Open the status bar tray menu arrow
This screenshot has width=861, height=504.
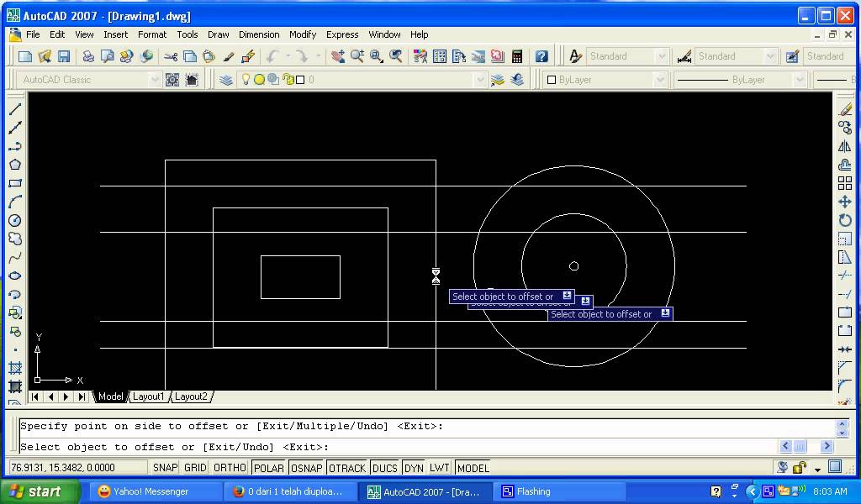pos(817,469)
